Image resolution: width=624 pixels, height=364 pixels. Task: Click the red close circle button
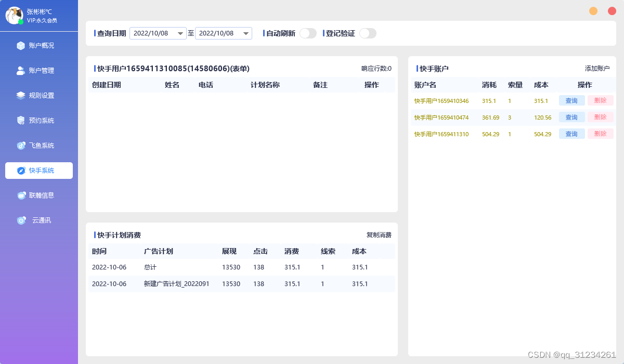click(612, 11)
